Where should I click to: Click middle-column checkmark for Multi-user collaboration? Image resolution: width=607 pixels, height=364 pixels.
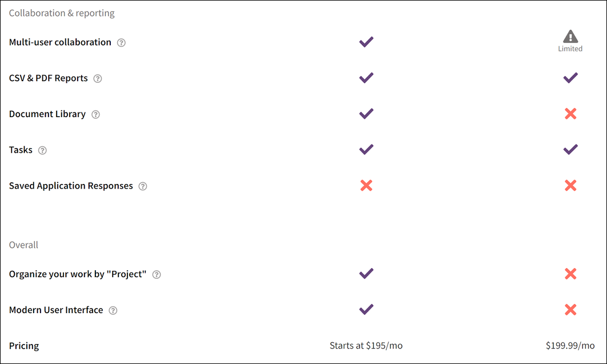click(x=366, y=42)
